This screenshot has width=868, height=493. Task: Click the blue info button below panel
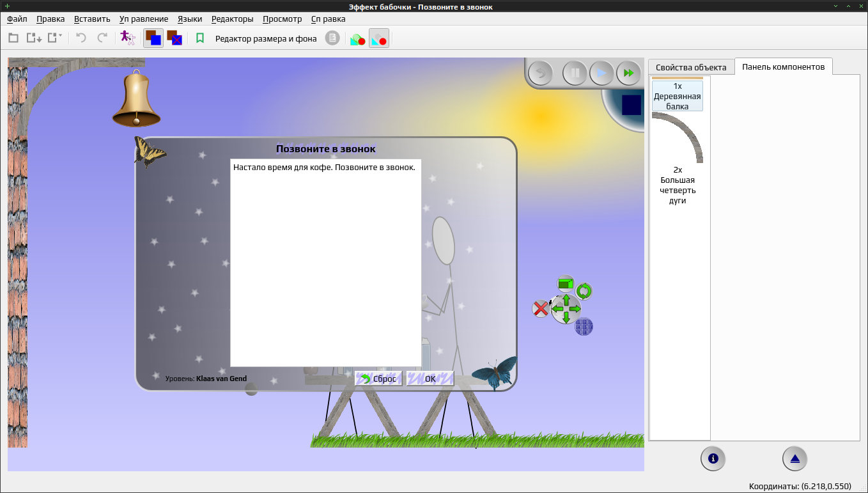click(713, 458)
